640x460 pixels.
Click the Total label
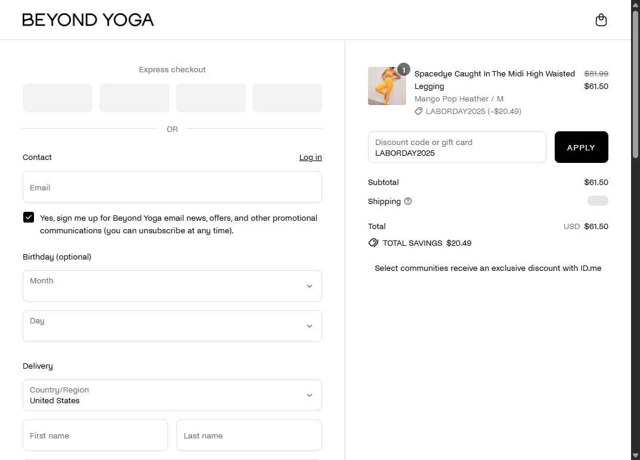tap(377, 226)
